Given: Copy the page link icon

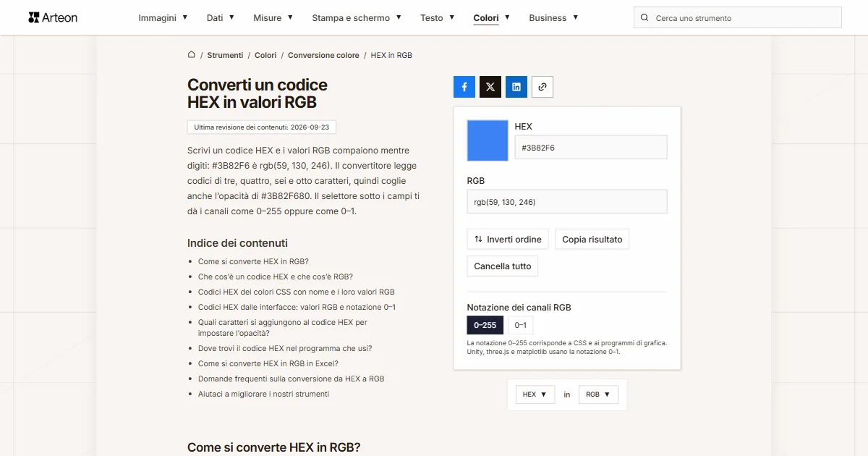Looking at the screenshot, I should click(x=542, y=87).
